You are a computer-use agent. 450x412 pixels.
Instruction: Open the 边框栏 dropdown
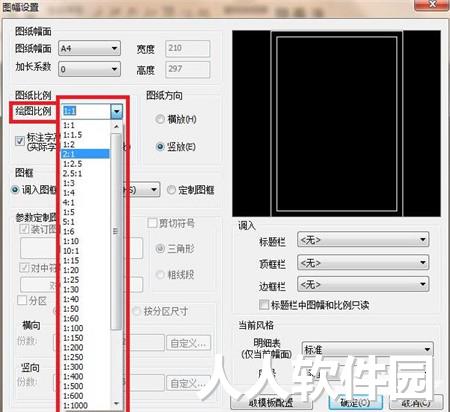(x=363, y=284)
